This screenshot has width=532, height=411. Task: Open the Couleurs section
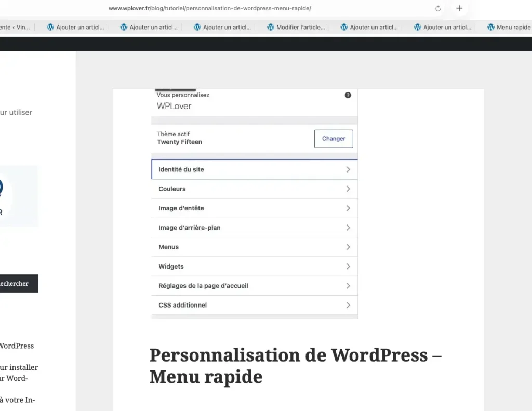click(x=255, y=189)
